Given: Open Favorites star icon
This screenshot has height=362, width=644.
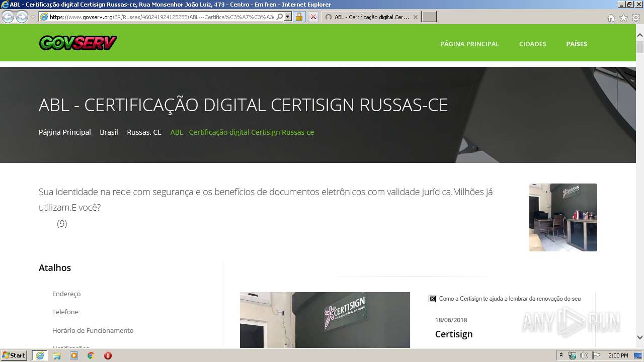Looking at the screenshot, I should pos(623,18).
